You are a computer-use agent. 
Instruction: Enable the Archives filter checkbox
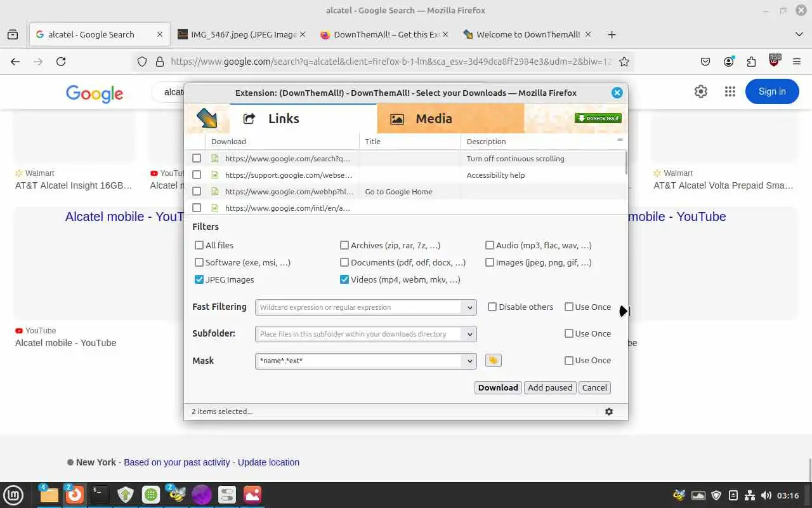pos(344,245)
